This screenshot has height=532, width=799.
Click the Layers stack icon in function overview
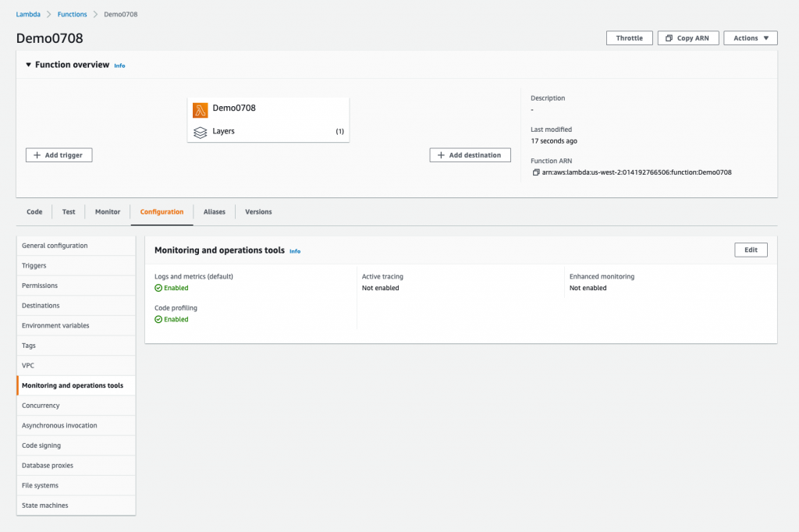[x=201, y=131]
